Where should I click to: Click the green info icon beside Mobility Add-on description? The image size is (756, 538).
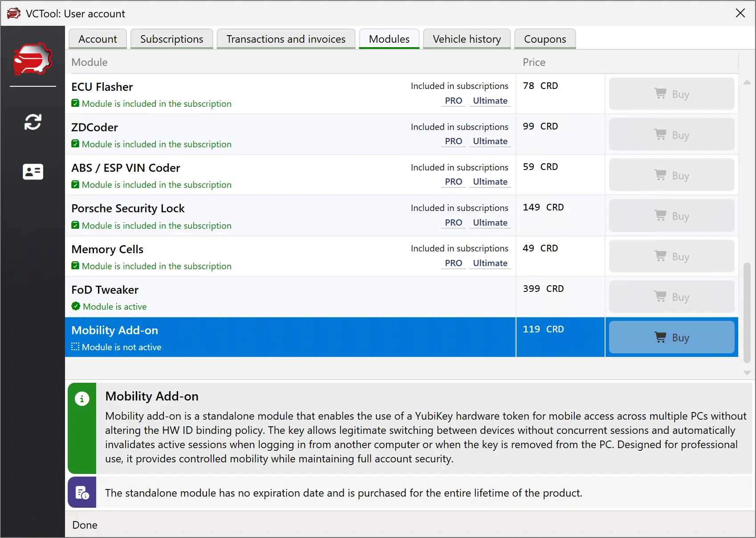(x=82, y=399)
